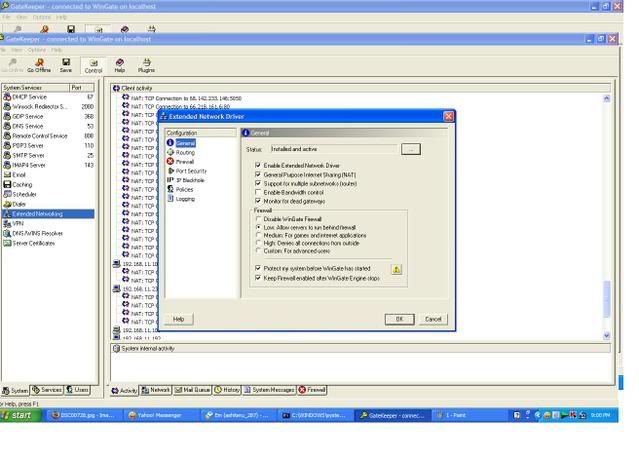639x460 pixels.
Task: Select Policies in the Configuration list
Action: click(x=180, y=189)
